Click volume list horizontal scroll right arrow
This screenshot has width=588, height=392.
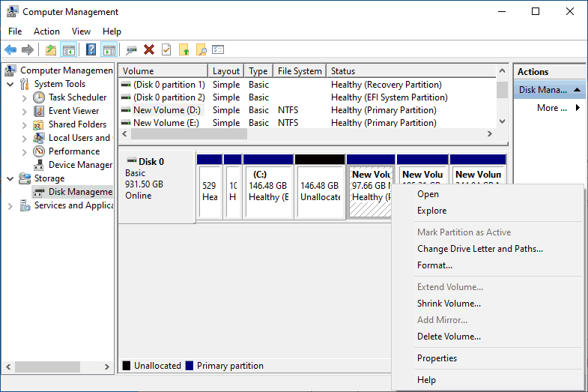coord(489,134)
